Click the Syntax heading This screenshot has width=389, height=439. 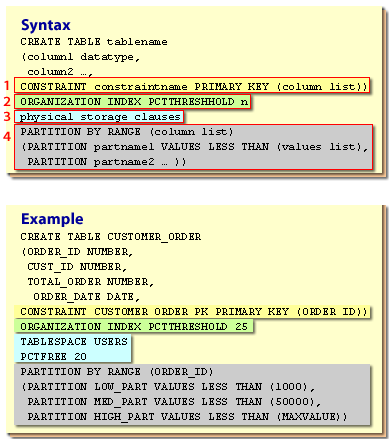click(x=46, y=25)
